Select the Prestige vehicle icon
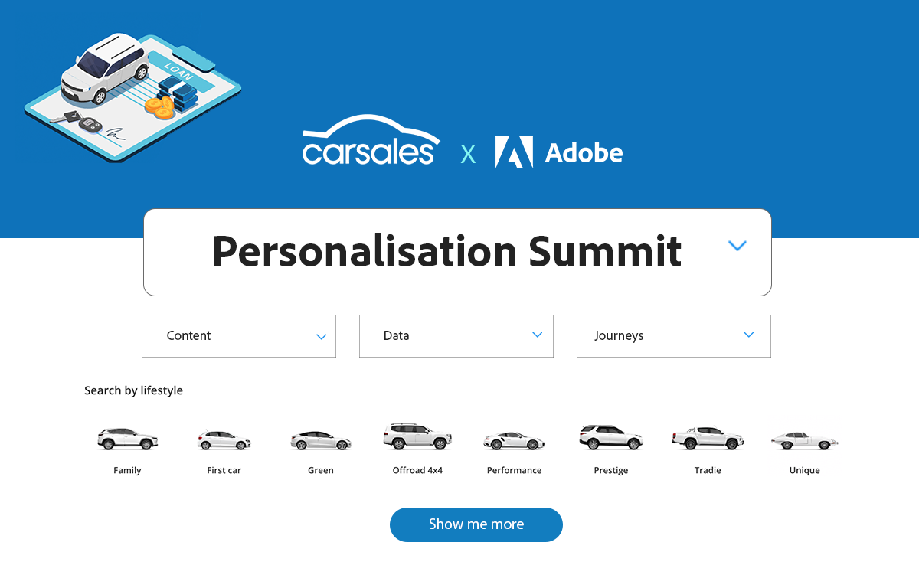Image resolution: width=919 pixels, height=588 pixels. [610, 436]
